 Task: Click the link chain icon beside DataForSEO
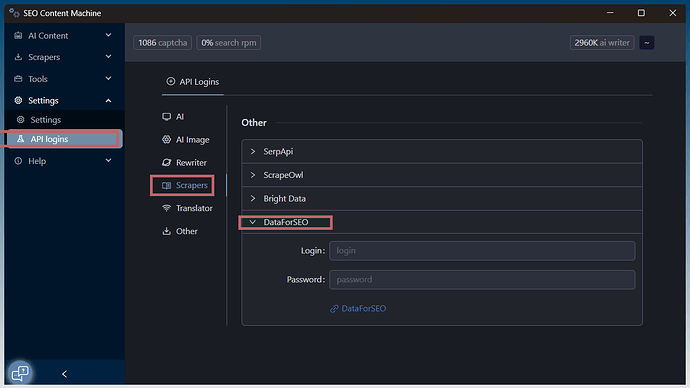[334, 309]
